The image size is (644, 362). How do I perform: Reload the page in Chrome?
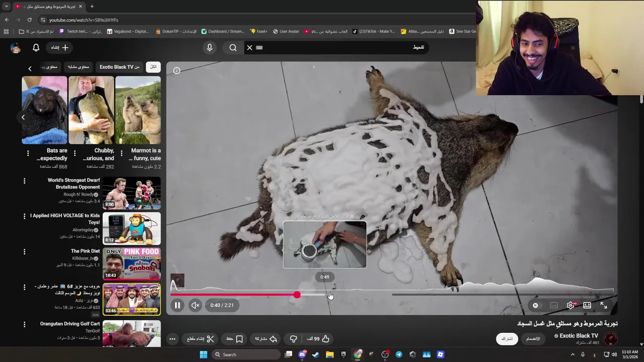30,20
